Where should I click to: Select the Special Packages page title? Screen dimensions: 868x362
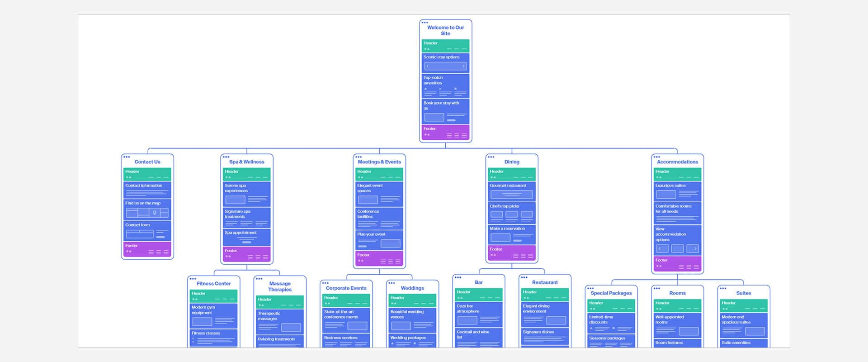pos(611,293)
